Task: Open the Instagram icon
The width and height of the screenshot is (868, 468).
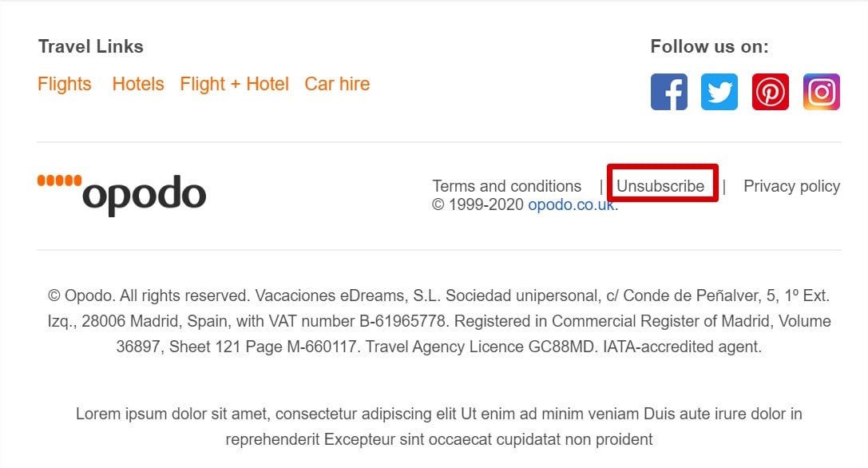Action: tap(821, 92)
